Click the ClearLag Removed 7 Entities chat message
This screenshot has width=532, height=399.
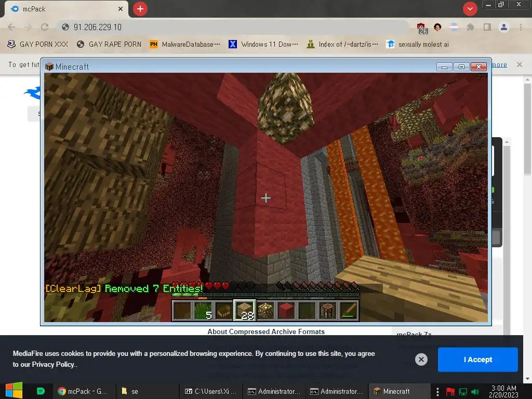124,288
